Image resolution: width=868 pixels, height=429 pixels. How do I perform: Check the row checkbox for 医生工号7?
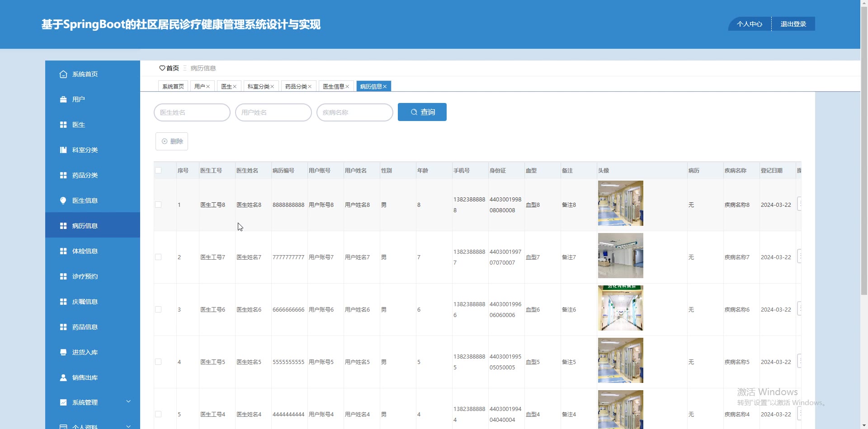click(158, 257)
